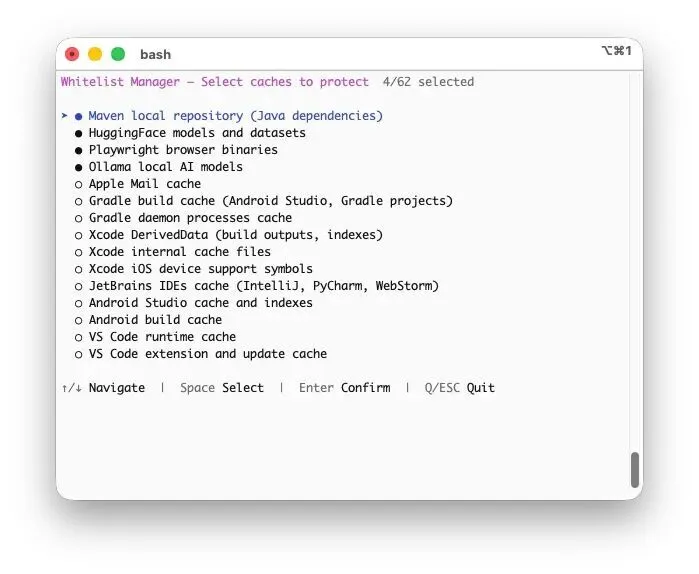
Task: Select Gradle daemon processes cache entry
Action: coord(190,218)
